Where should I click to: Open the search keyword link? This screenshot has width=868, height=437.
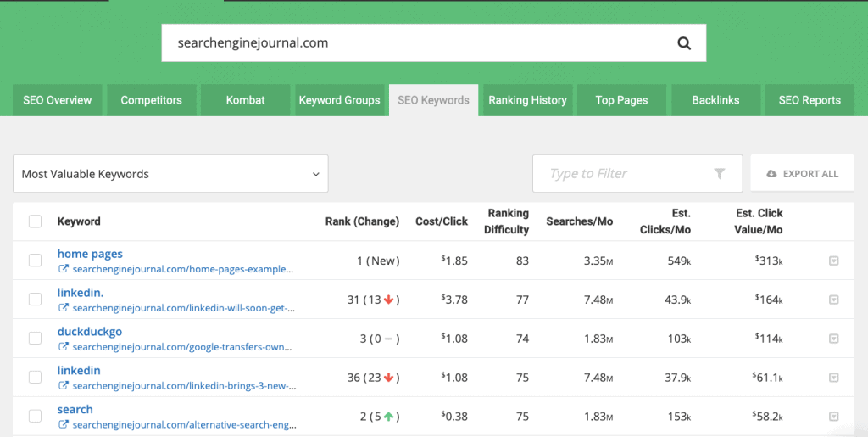tap(75, 409)
